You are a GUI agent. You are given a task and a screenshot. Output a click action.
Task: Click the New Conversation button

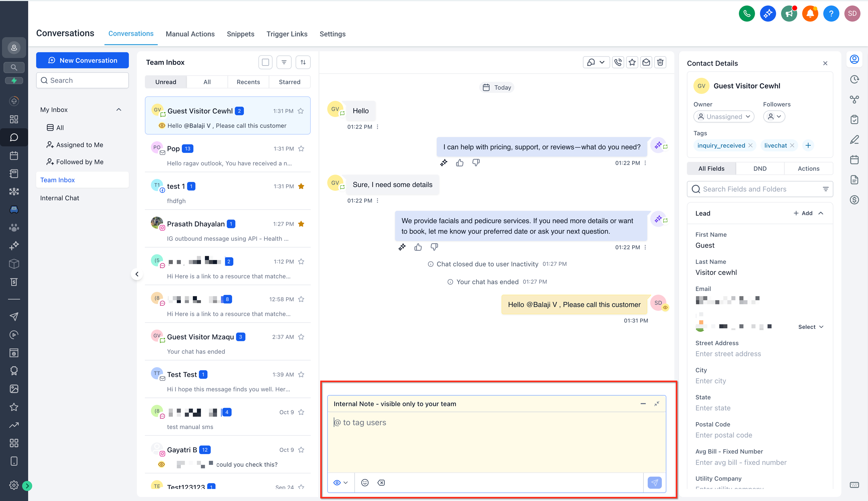pyautogui.click(x=83, y=61)
